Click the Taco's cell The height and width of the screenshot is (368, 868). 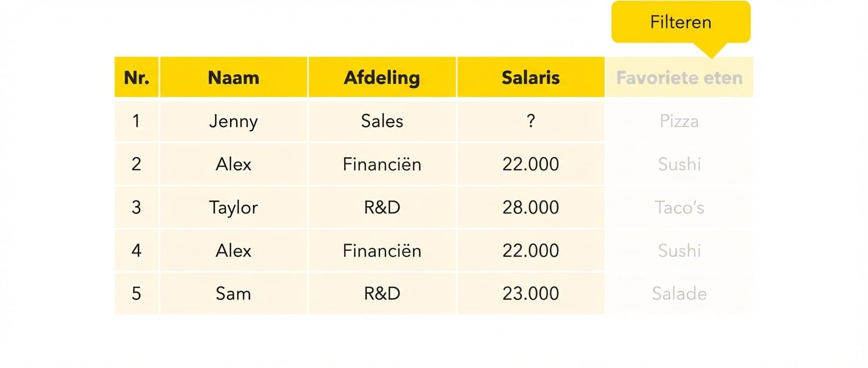click(x=679, y=208)
